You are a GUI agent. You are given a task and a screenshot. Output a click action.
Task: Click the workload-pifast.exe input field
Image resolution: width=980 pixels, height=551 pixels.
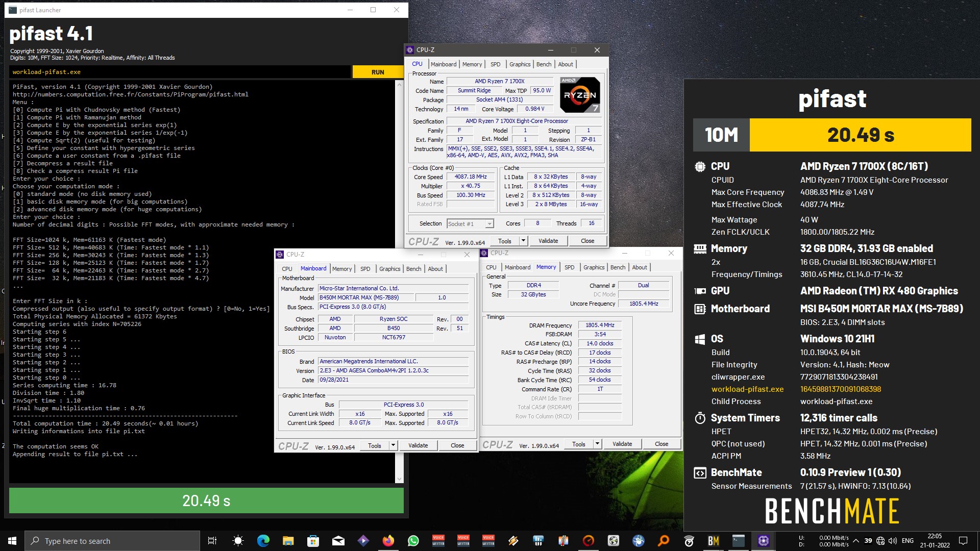click(x=180, y=72)
